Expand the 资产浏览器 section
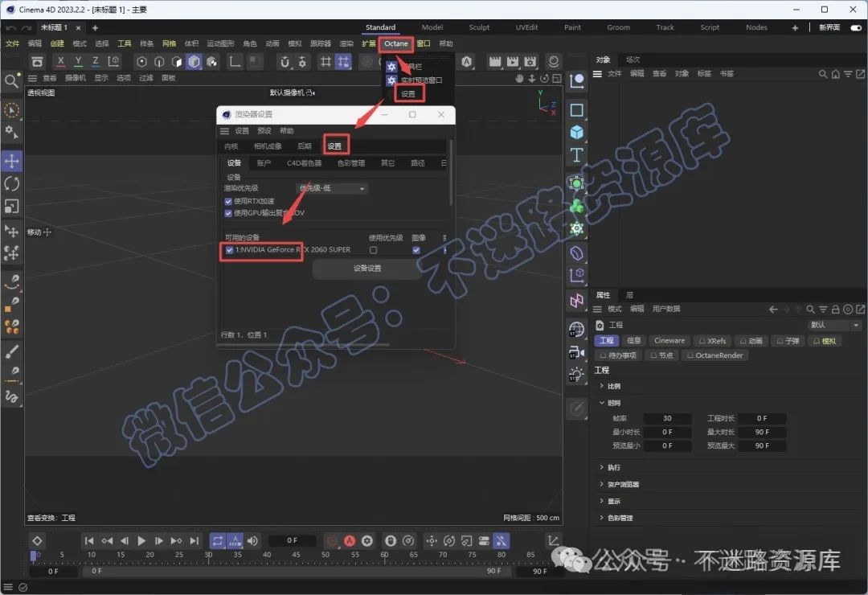 (x=602, y=484)
